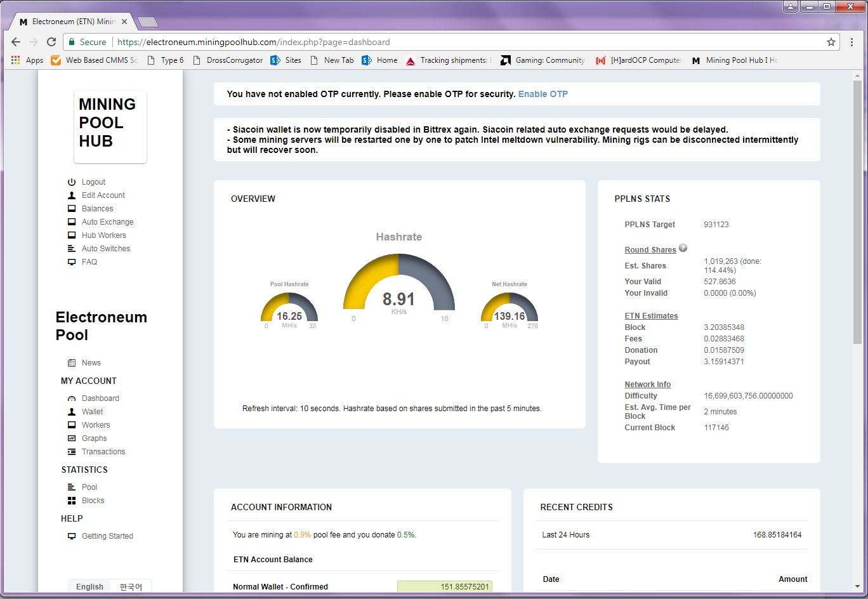
Task: Click the ETN Estimates heading
Action: tap(651, 316)
